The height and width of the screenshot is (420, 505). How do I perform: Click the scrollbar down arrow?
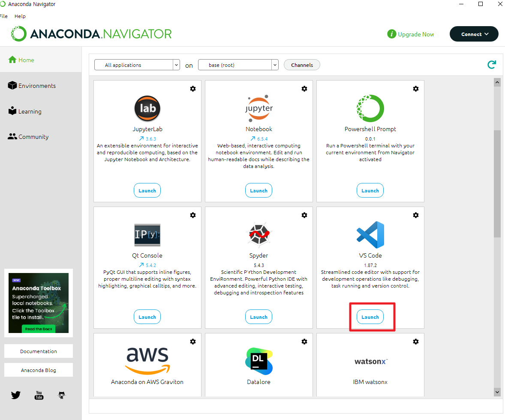click(x=497, y=392)
